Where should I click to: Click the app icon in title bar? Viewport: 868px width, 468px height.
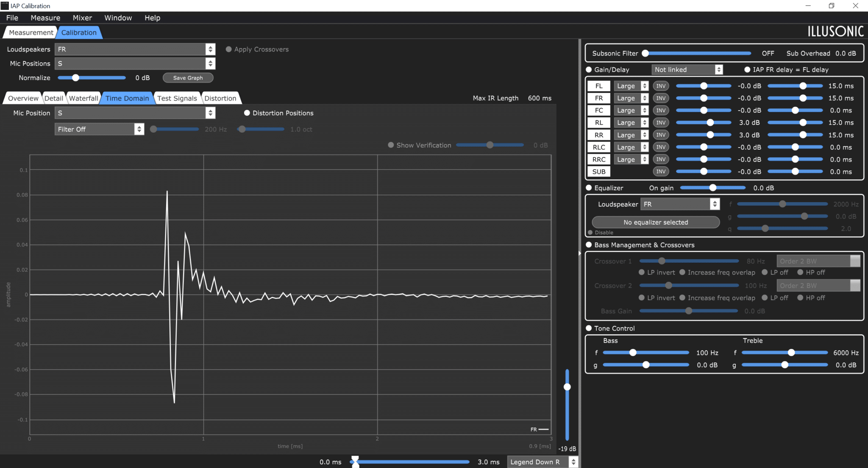pyautogui.click(x=5, y=6)
